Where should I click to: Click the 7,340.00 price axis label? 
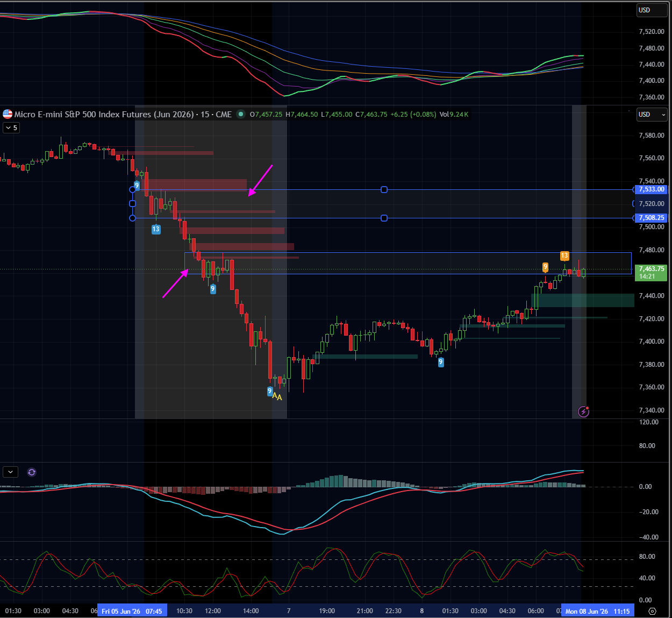(x=651, y=410)
